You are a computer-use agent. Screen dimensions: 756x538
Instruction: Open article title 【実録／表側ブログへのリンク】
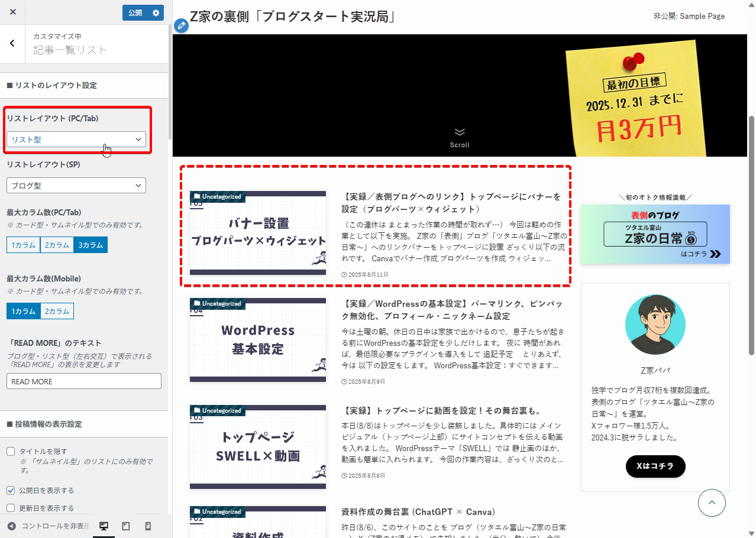point(451,203)
